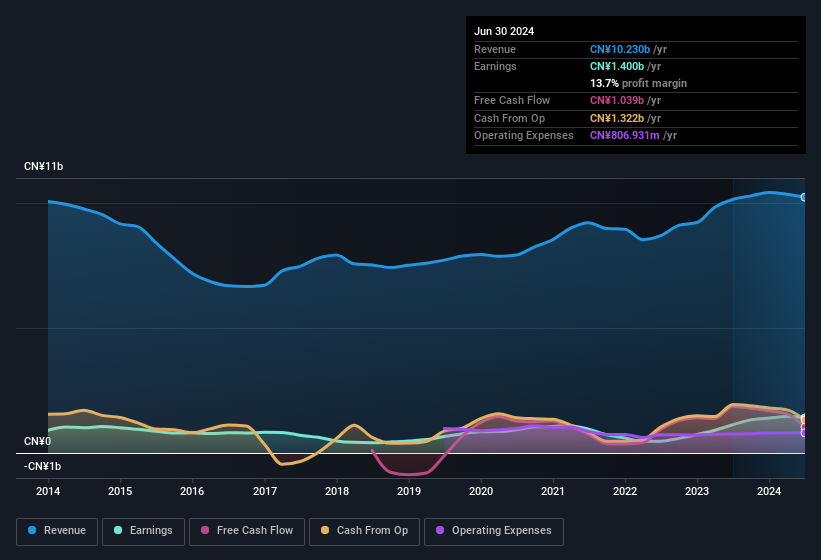
Task: Click the orange Cash From Op legend dot
Action: click(326, 531)
